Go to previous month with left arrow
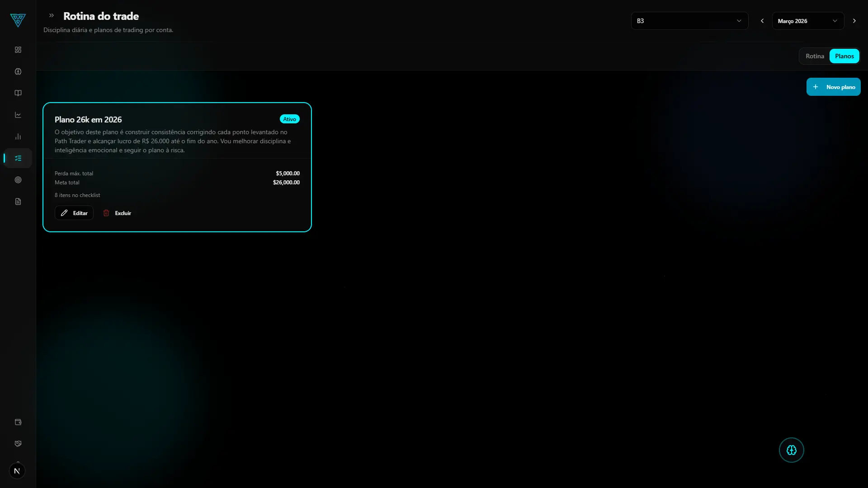 coord(762,20)
